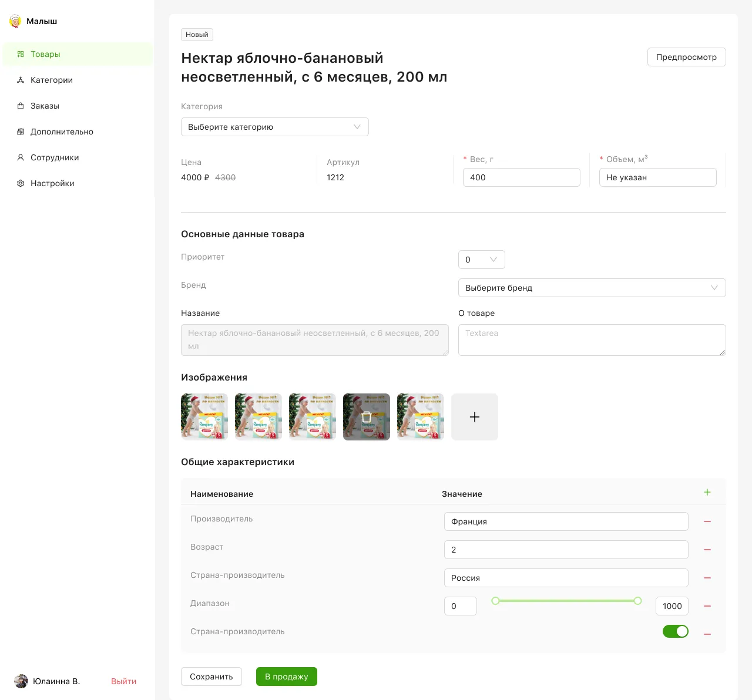This screenshot has height=700, width=752.
Task: Go to Заказы in sidebar
Action: 45,106
